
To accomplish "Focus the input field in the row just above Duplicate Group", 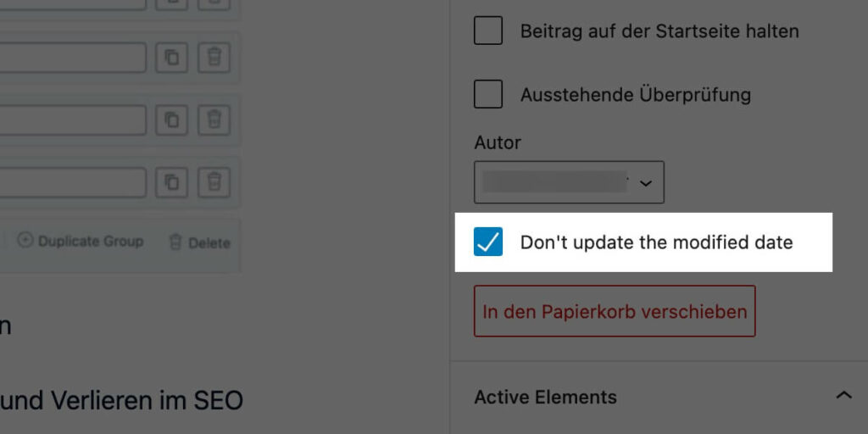I will tap(73, 183).
